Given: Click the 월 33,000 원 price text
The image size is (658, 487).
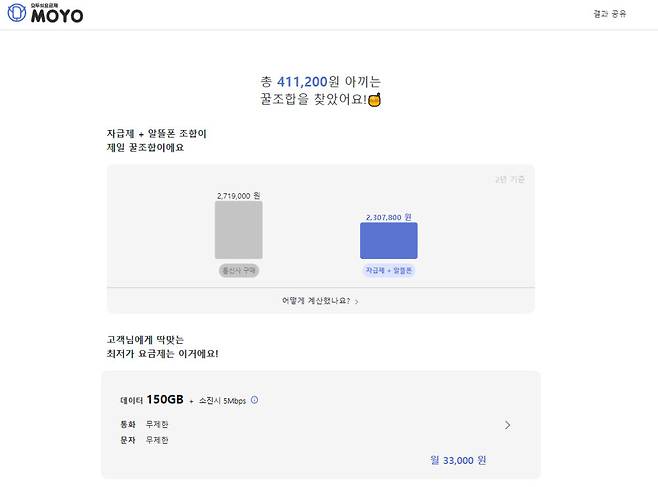Looking at the screenshot, I should [x=457, y=460].
